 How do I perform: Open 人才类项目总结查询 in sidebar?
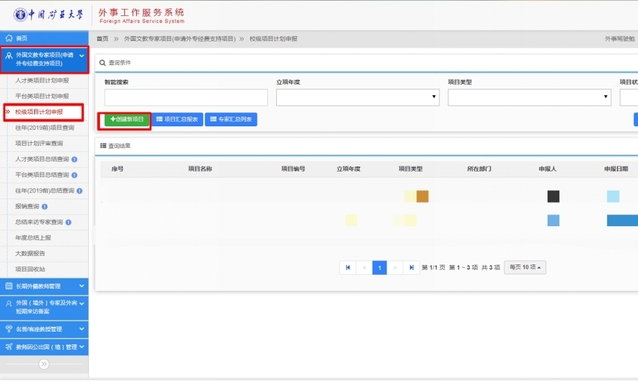click(x=42, y=159)
